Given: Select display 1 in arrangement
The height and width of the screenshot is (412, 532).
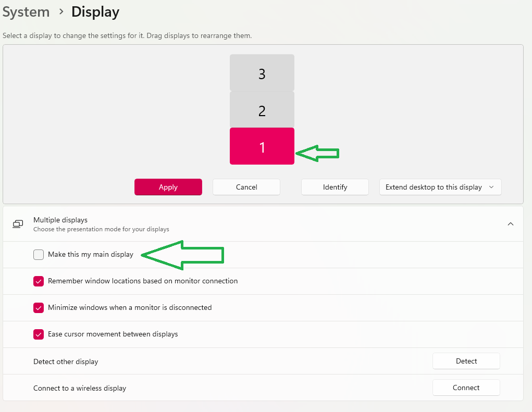Looking at the screenshot, I should (262, 146).
